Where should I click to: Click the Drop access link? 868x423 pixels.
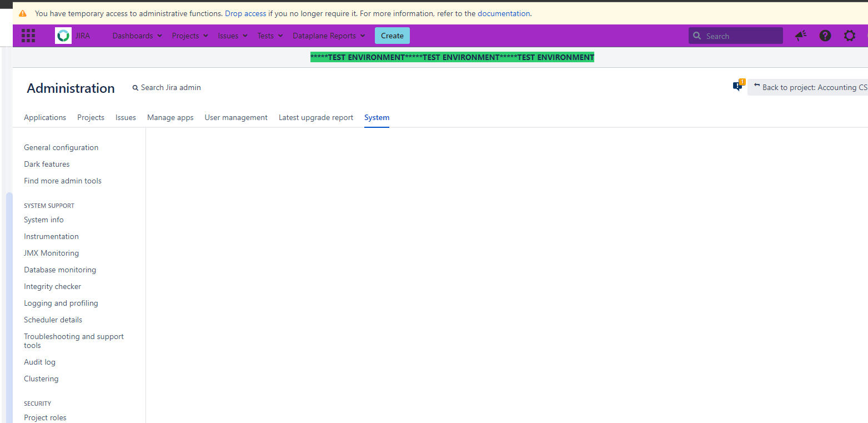pos(245,13)
